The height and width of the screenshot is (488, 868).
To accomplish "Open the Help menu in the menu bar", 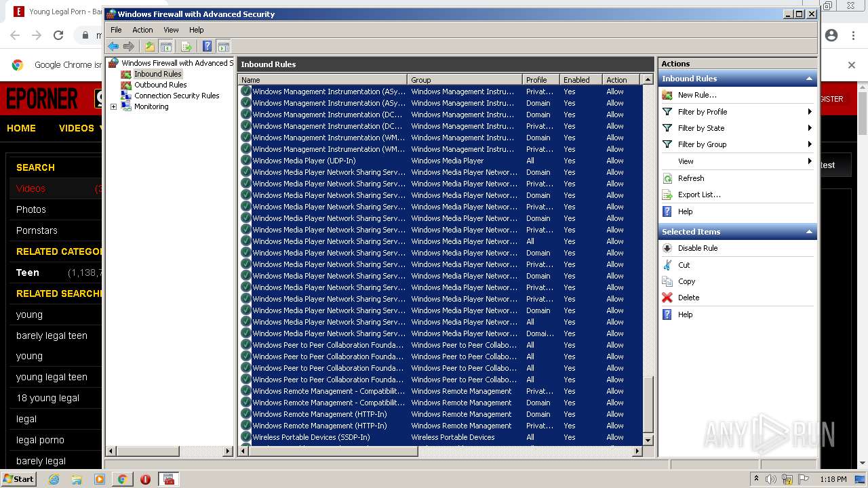I will (x=196, y=30).
